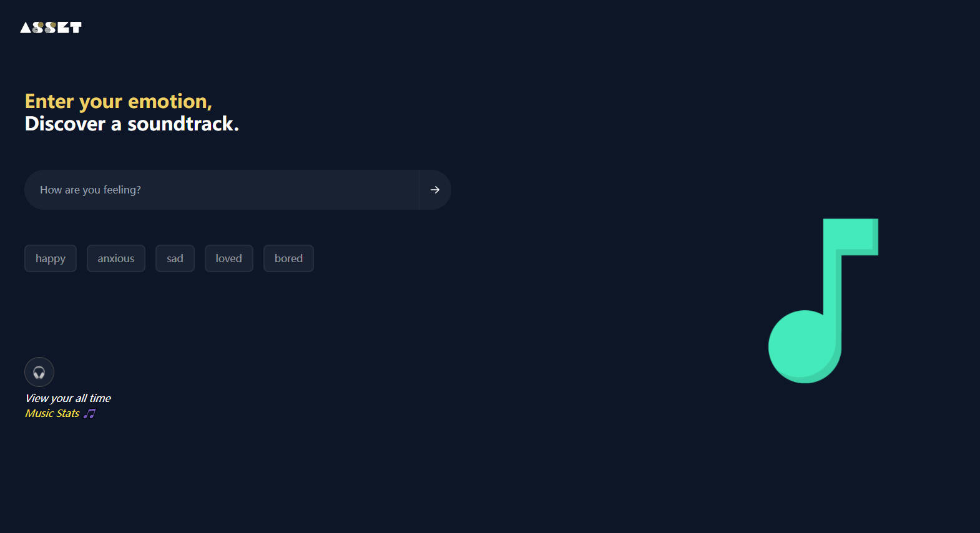Viewport: 980px width, 533px height.
Task: Submit emotion with the arrow button
Action: coord(435,190)
